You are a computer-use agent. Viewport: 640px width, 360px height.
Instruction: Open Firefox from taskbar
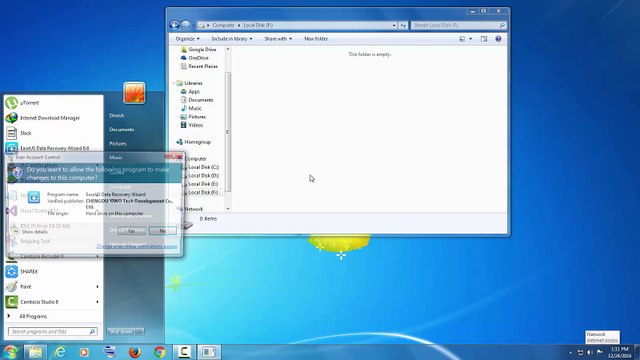tap(134, 352)
